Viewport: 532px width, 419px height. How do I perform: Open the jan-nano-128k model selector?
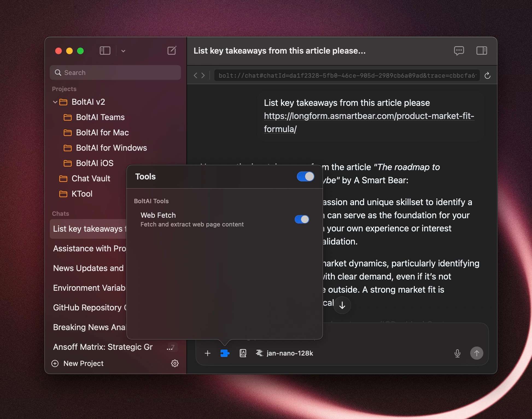click(285, 353)
